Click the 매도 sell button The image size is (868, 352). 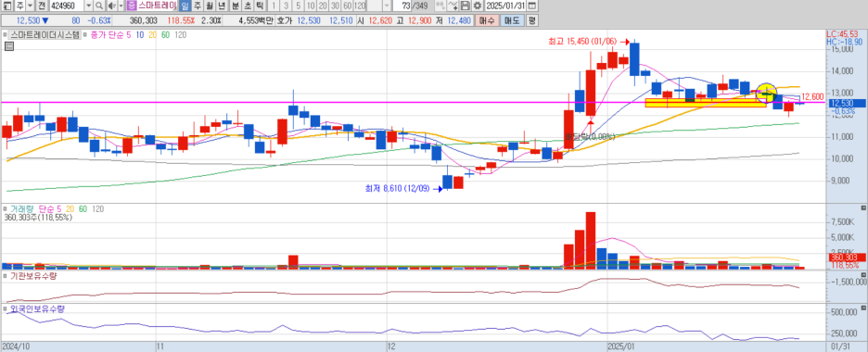coord(512,20)
